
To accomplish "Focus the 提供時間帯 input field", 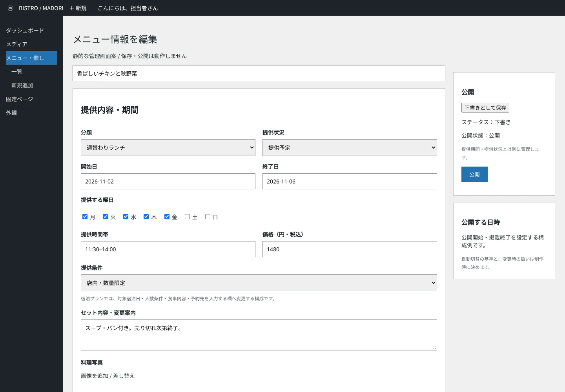I will tap(168, 249).
